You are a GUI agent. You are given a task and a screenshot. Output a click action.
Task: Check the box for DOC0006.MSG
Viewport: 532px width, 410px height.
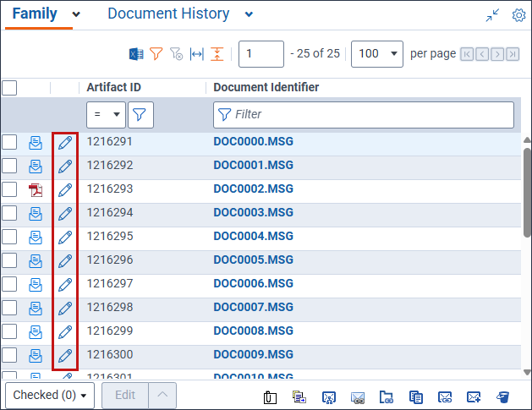click(9, 284)
